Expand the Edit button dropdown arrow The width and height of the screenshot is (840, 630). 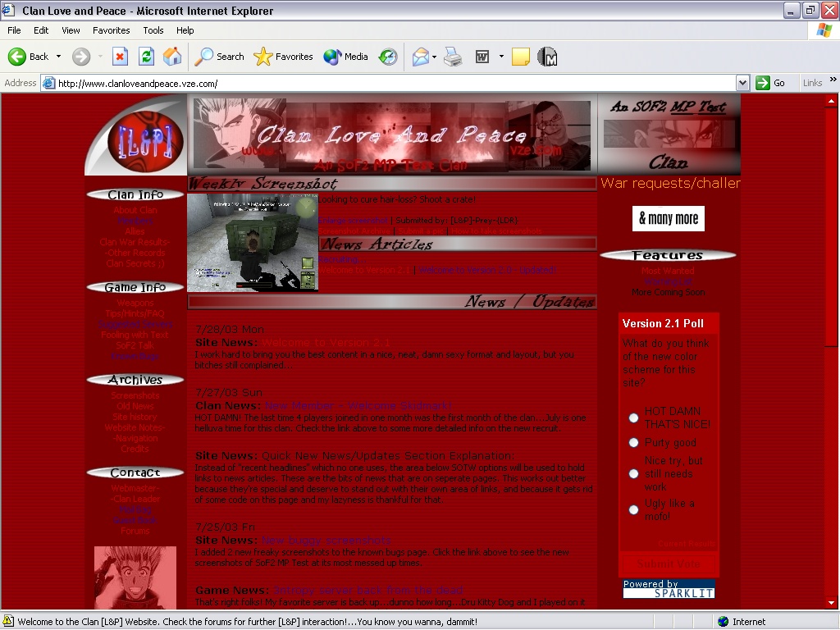[501, 57]
